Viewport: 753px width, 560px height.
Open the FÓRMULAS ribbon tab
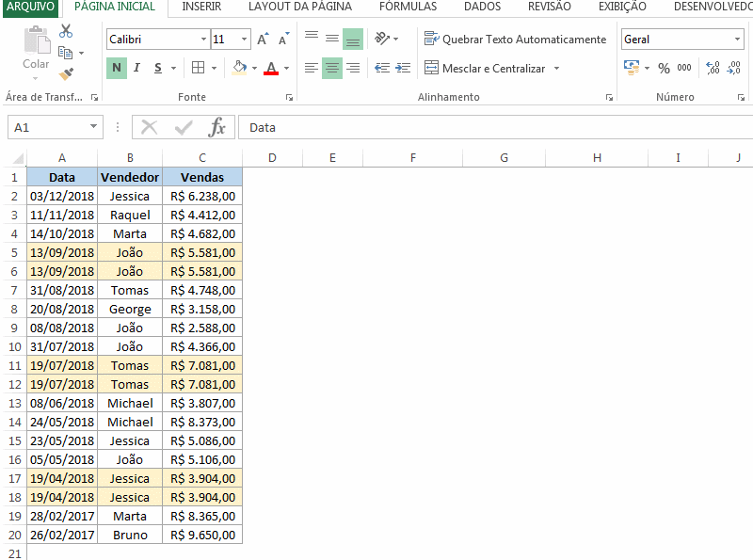click(408, 7)
